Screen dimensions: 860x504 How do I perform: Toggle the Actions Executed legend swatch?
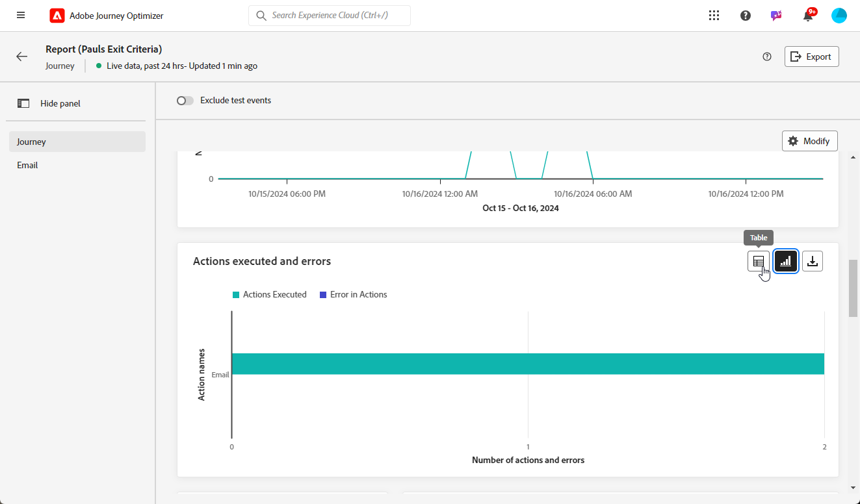click(236, 295)
